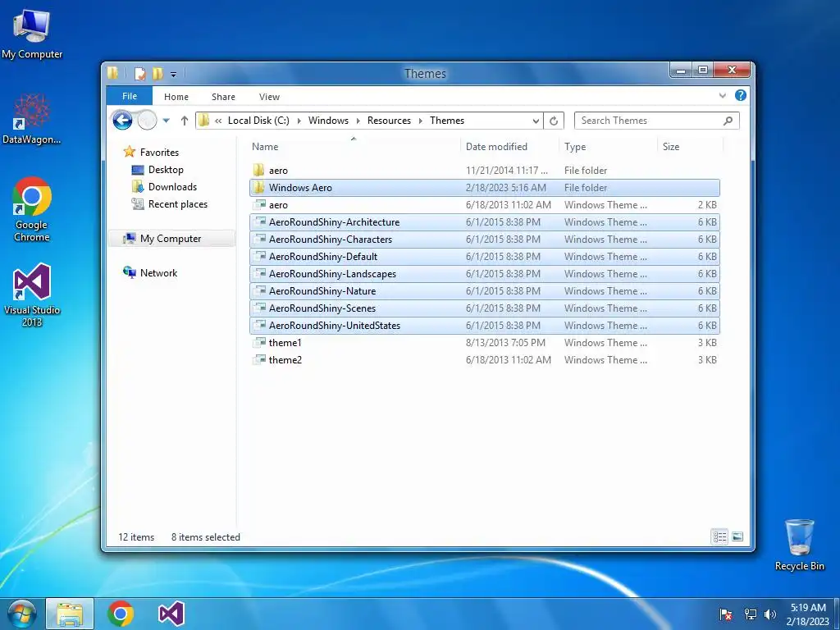Open Visual Studio 2013 desktop shortcut

(x=32, y=294)
